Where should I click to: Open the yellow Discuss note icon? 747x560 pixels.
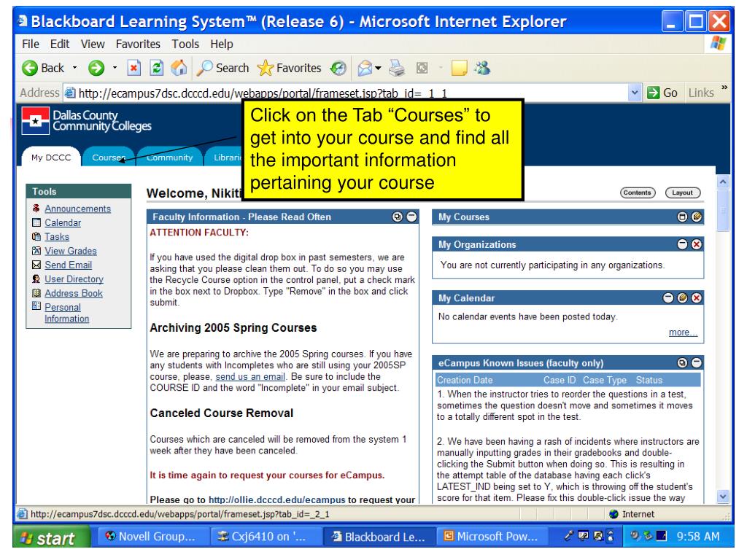pos(460,68)
